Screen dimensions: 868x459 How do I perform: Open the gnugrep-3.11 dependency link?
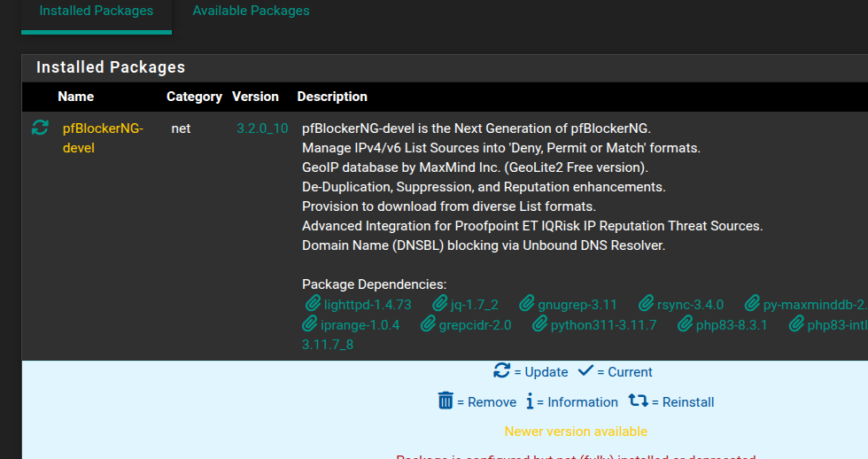577,305
